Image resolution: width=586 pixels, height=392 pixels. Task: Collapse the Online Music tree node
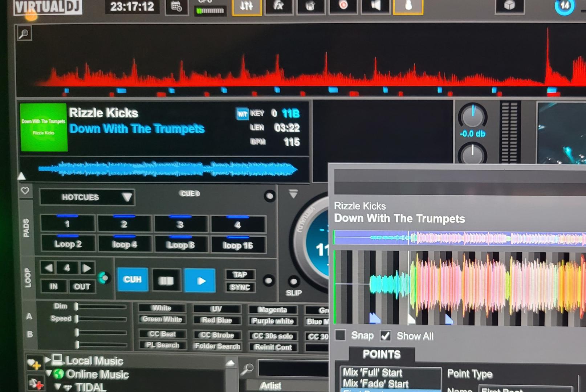click(x=49, y=373)
